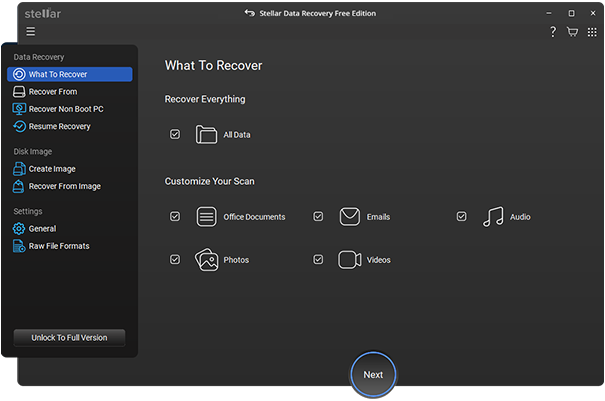Click the Photos pictures icon

(x=206, y=260)
